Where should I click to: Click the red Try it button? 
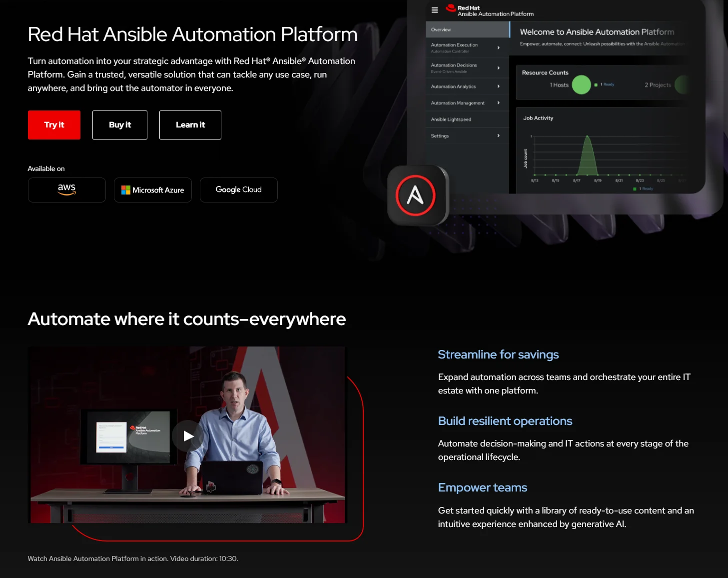(x=54, y=125)
